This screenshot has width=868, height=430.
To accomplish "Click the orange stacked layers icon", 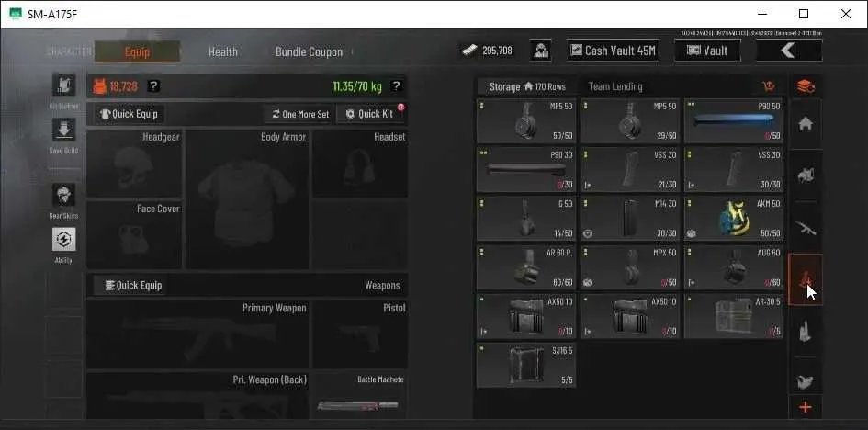I will point(806,86).
